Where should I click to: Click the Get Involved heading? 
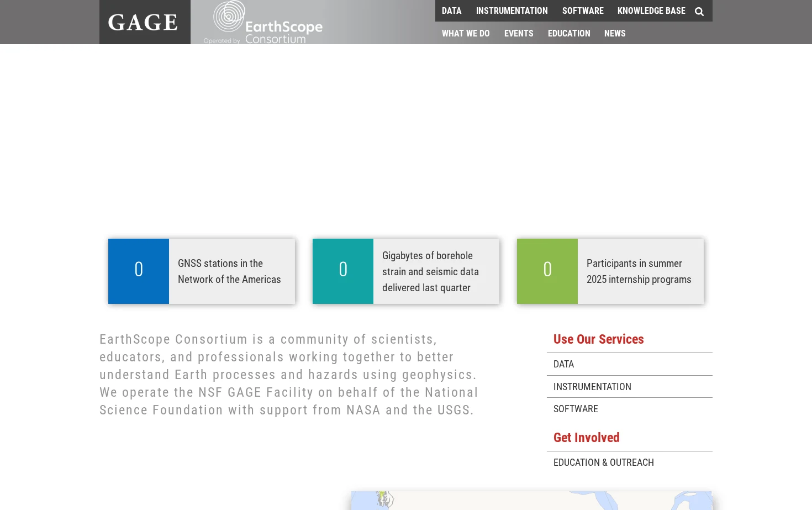pyautogui.click(x=586, y=438)
